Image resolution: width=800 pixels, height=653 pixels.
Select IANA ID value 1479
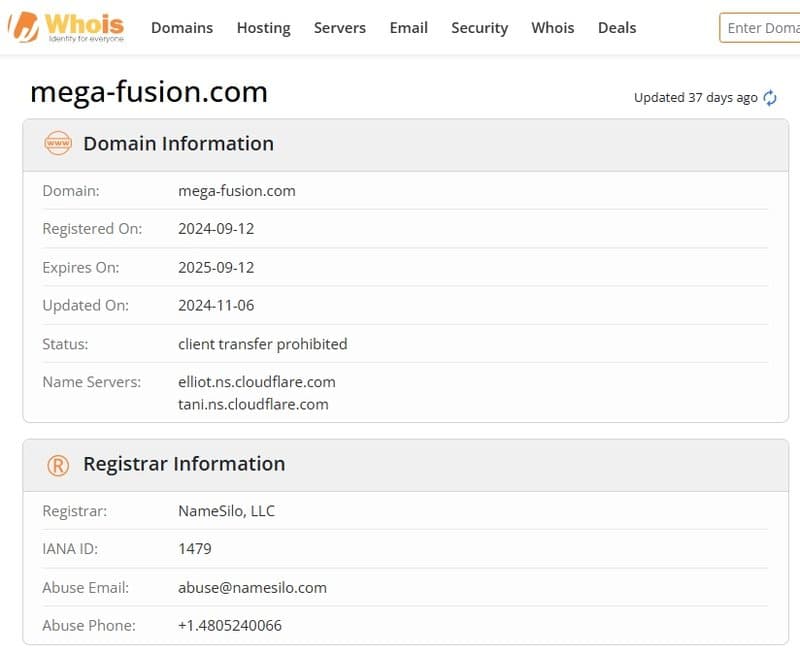coord(194,548)
